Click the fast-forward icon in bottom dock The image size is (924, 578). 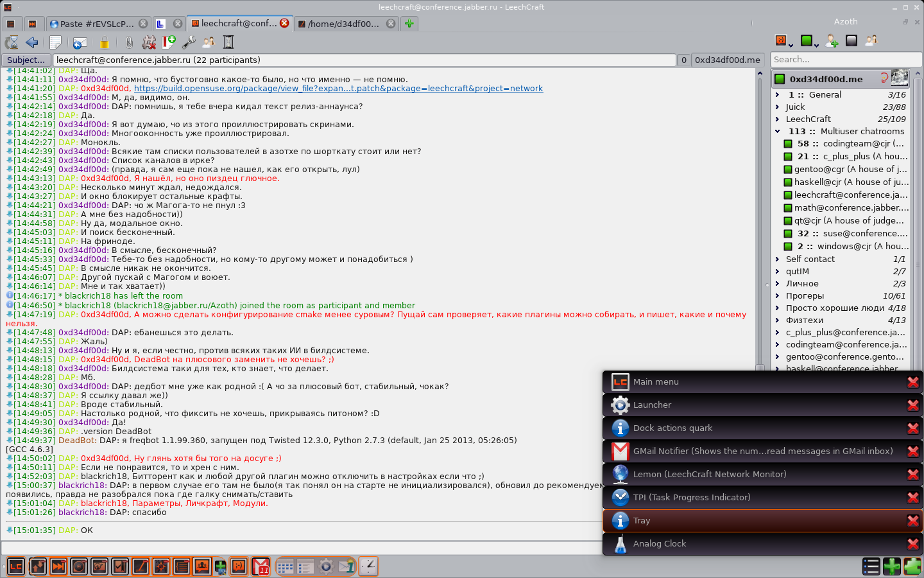[58, 566]
